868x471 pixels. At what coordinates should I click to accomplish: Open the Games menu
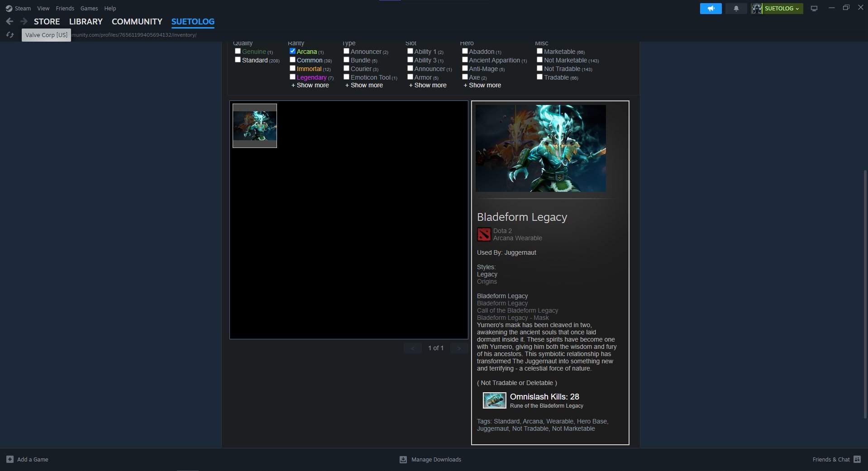pyautogui.click(x=89, y=8)
